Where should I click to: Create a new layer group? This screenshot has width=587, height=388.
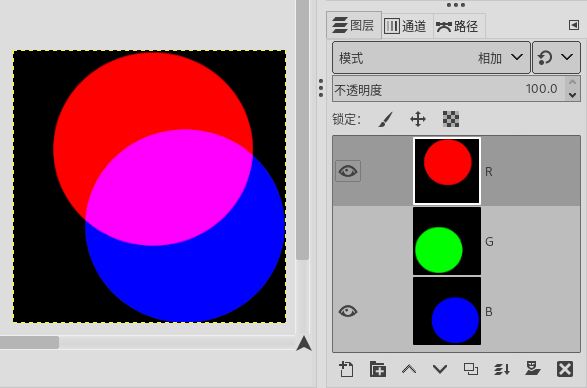coord(378,369)
